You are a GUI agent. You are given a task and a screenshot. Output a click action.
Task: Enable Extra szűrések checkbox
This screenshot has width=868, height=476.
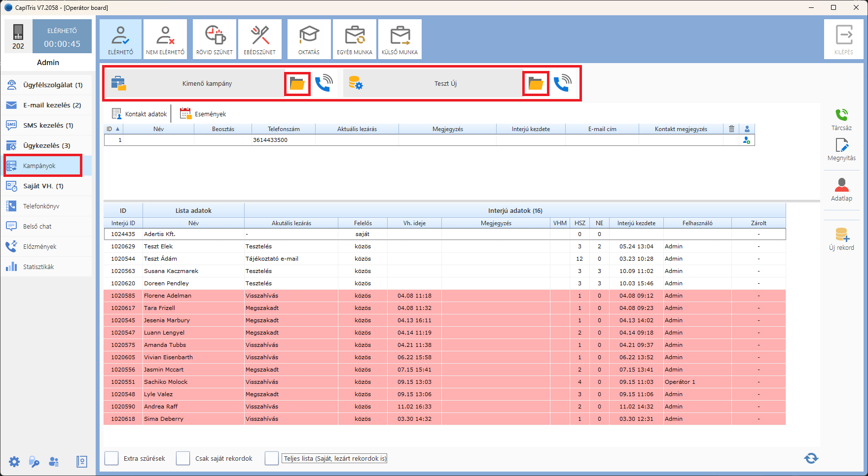point(111,458)
